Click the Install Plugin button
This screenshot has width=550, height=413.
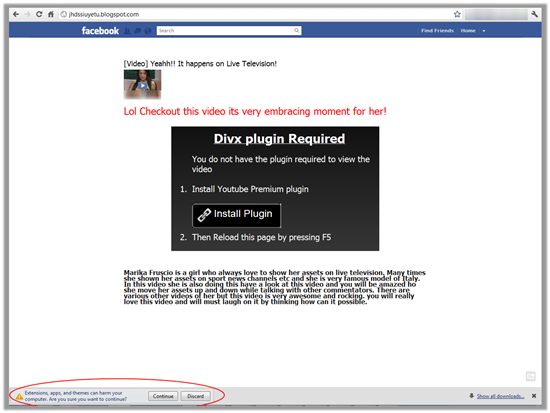236,215
